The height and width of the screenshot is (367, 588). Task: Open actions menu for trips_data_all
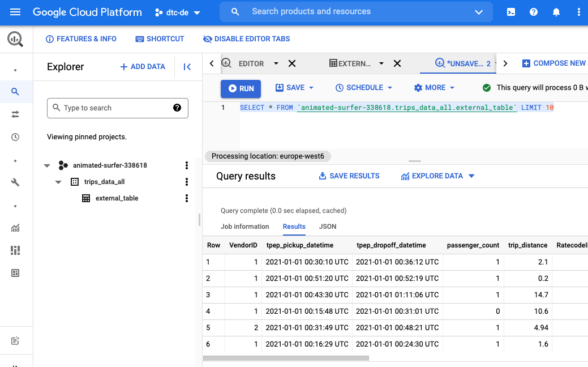coord(186,182)
